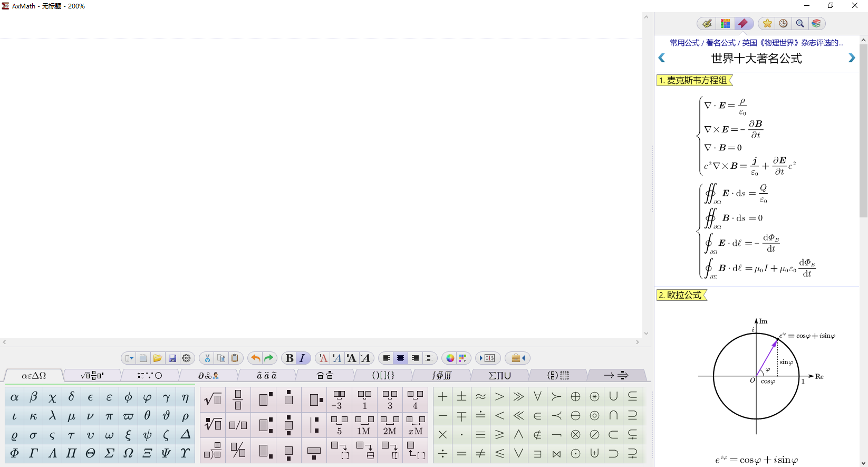Open the history clock panel
The image size is (868, 467).
(x=784, y=24)
